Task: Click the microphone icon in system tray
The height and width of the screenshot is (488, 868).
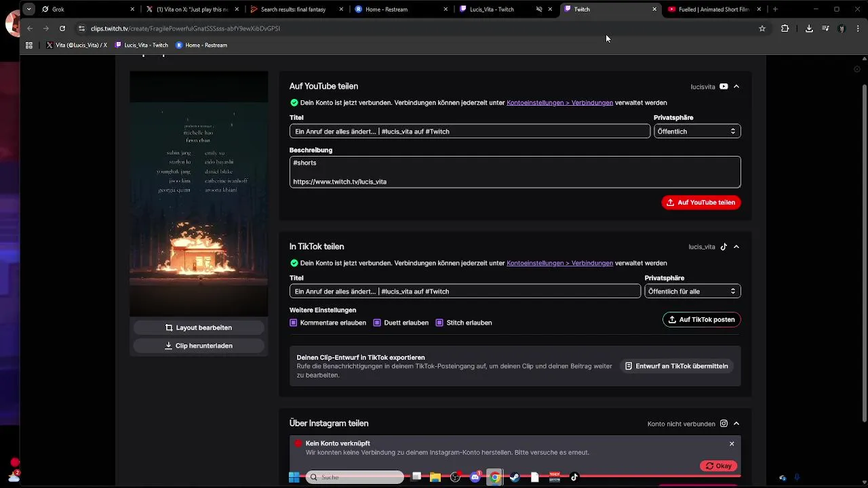Action: 797,477
